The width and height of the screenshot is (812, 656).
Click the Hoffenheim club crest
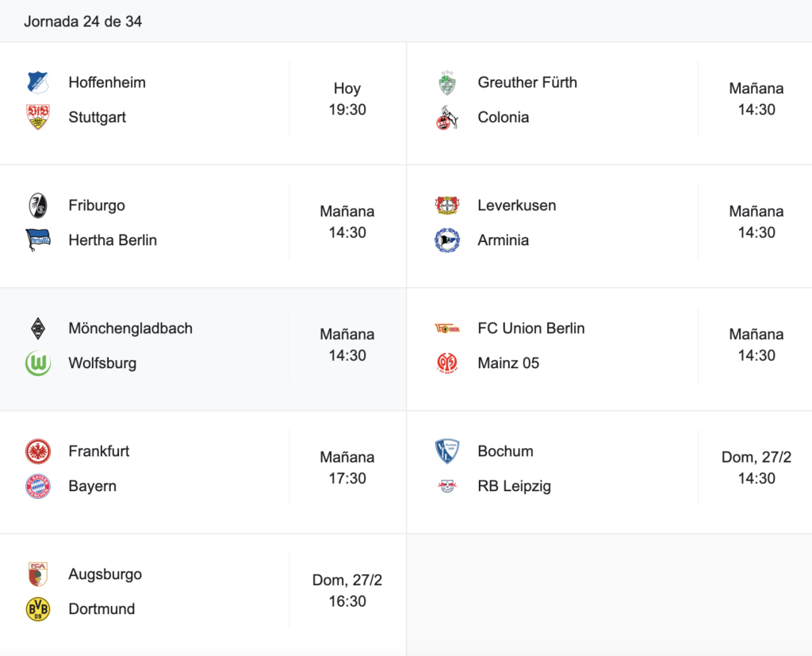coord(38,82)
